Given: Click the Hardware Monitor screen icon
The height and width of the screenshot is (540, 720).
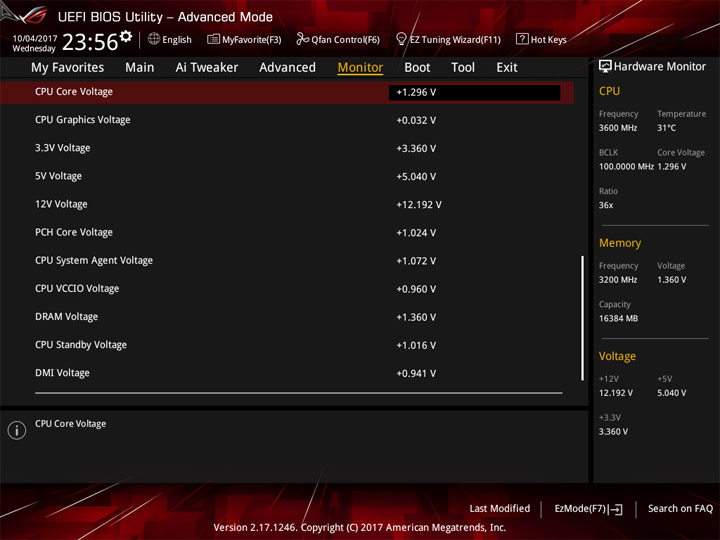Looking at the screenshot, I should 605,66.
